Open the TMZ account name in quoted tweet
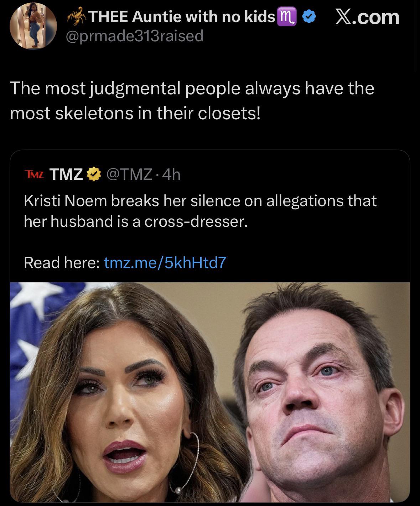 (x=66, y=174)
